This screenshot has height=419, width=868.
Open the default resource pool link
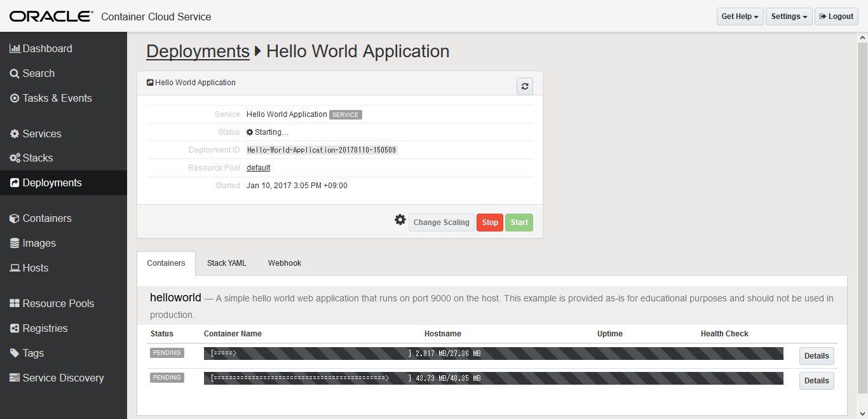259,168
